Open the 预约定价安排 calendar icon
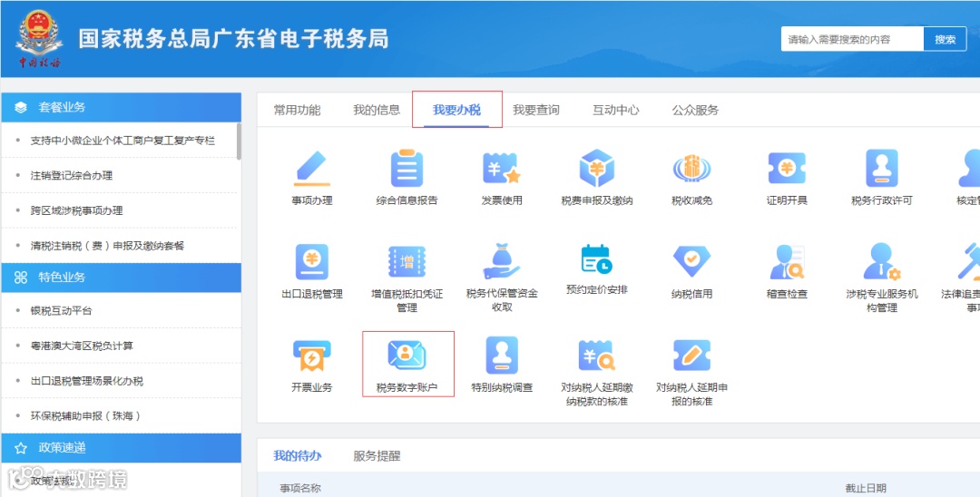Viewport: 980px width, 497px height. (x=597, y=259)
